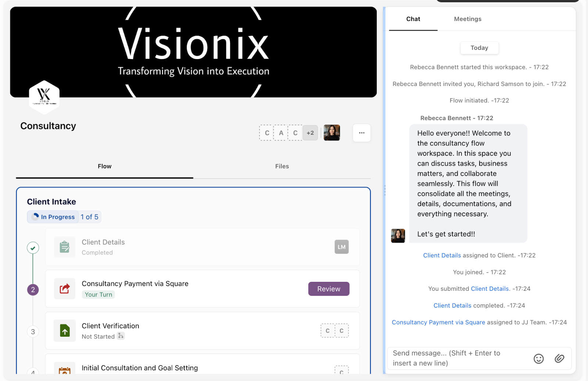588x381 pixels.
Task: Click the Client Details clipboard icon
Action: 65,247
